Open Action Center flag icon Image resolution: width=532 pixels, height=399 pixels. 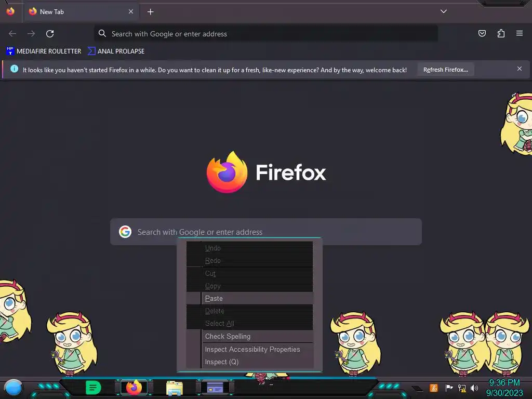point(449,388)
